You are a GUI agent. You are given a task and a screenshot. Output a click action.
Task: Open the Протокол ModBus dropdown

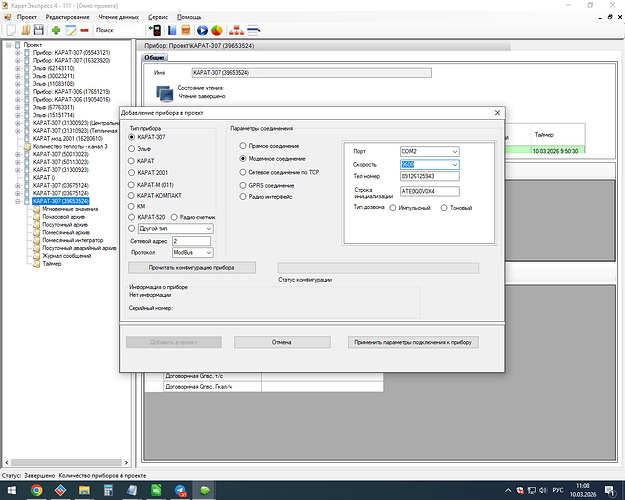coord(206,253)
